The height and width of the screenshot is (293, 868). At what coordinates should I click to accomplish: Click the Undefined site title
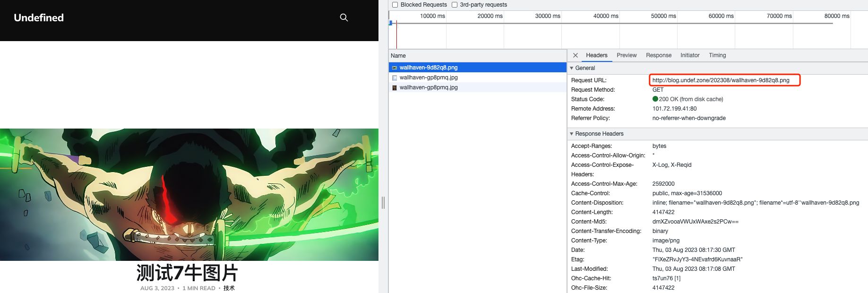(39, 17)
